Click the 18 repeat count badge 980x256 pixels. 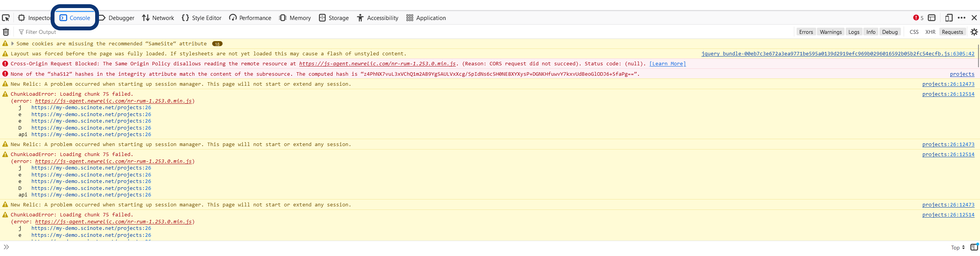217,44
